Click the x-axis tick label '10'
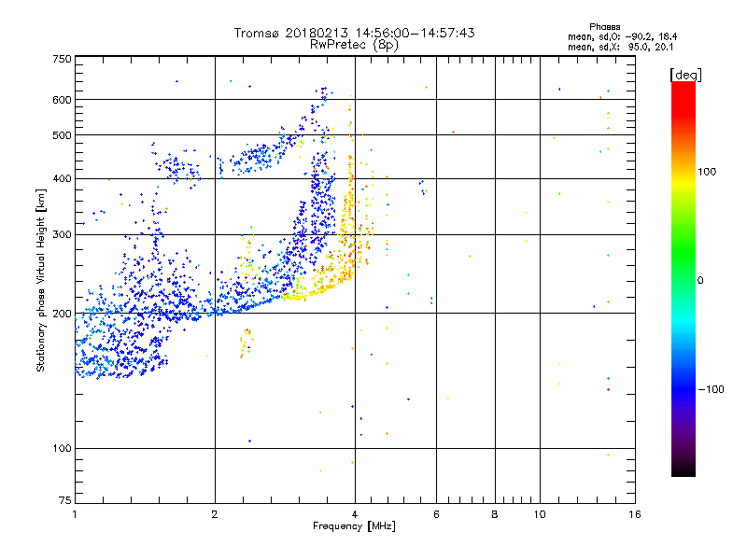 [540, 514]
